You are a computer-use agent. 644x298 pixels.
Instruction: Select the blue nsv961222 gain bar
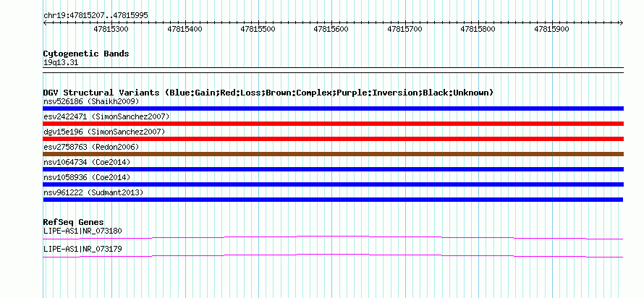coord(333,200)
